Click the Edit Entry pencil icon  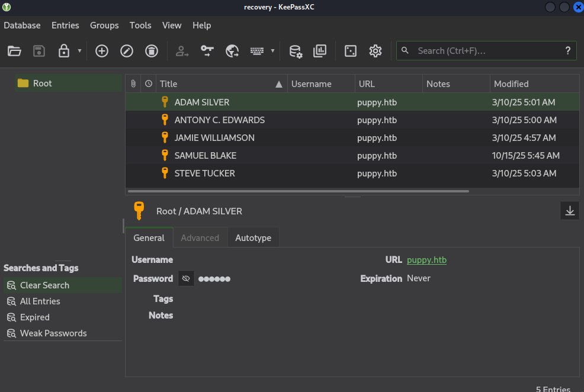127,51
